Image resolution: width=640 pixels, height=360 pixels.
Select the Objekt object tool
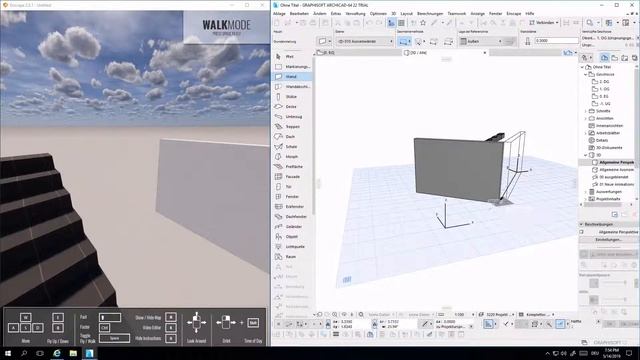tap(292, 237)
